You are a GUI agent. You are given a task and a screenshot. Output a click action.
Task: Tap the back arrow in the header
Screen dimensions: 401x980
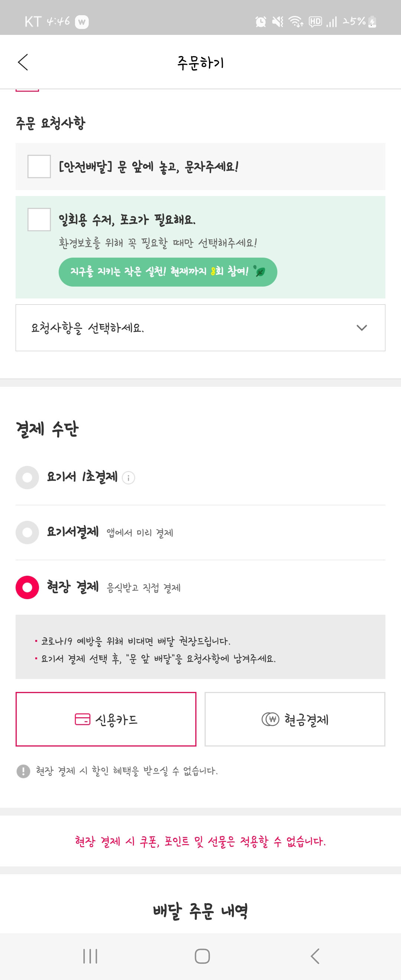tap(23, 62)
